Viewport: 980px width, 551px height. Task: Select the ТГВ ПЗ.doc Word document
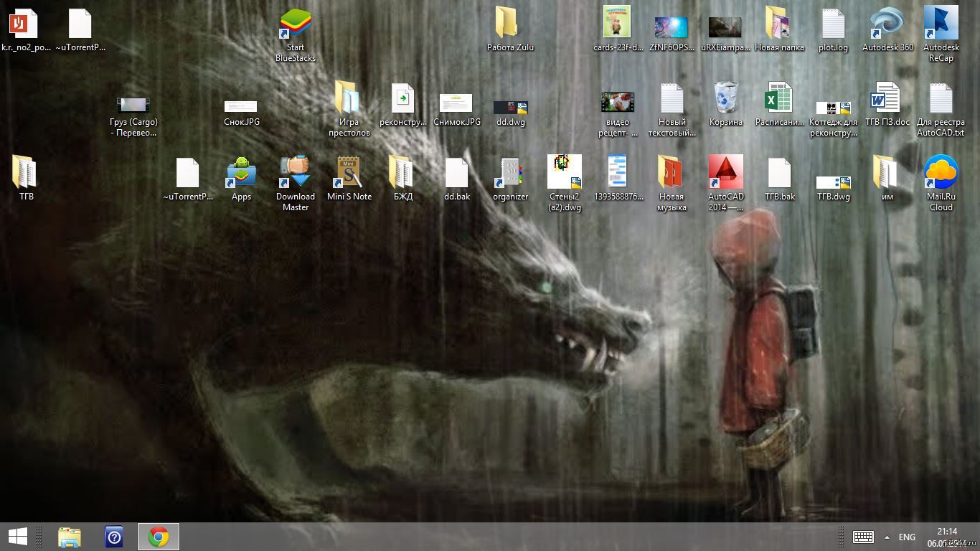[887, 98]
